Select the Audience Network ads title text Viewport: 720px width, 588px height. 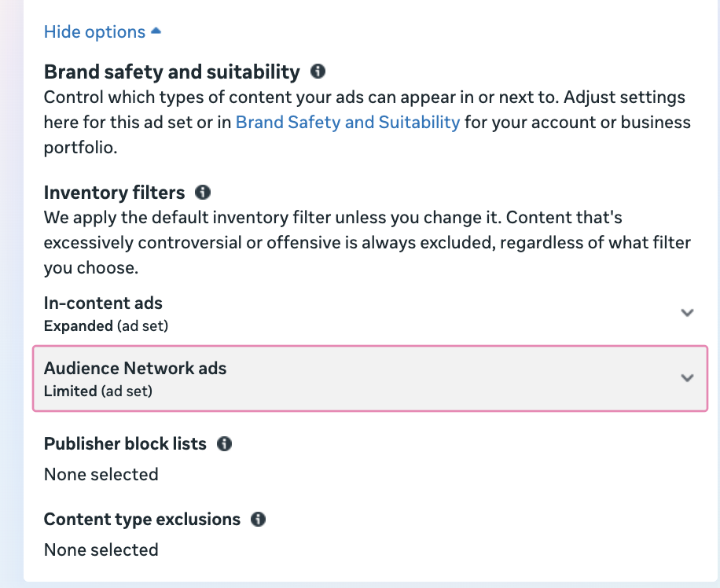click(x=135, y=369)
